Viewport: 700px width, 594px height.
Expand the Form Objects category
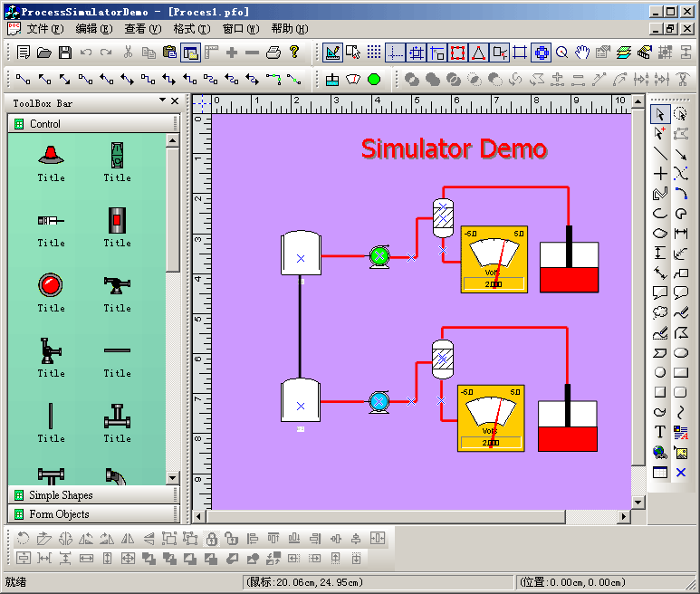click(59, 514)
